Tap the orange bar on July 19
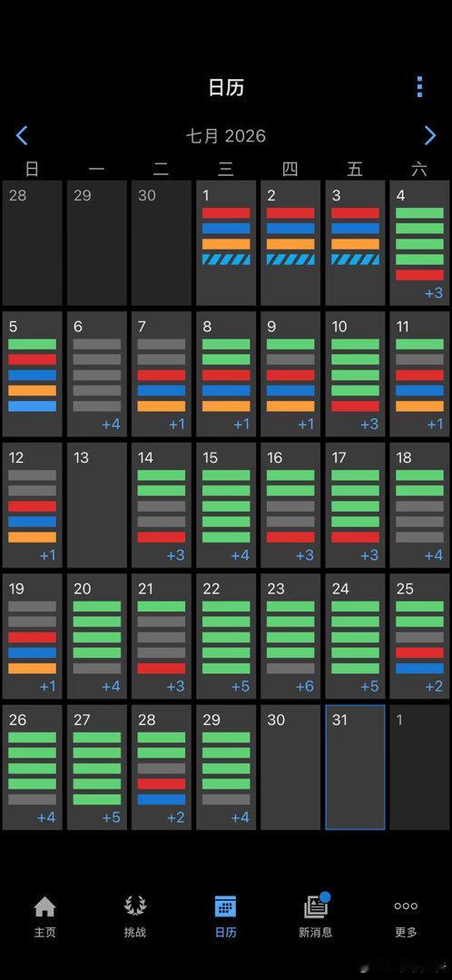The height and width of the screenshot is (980, 452). [33, 668]
